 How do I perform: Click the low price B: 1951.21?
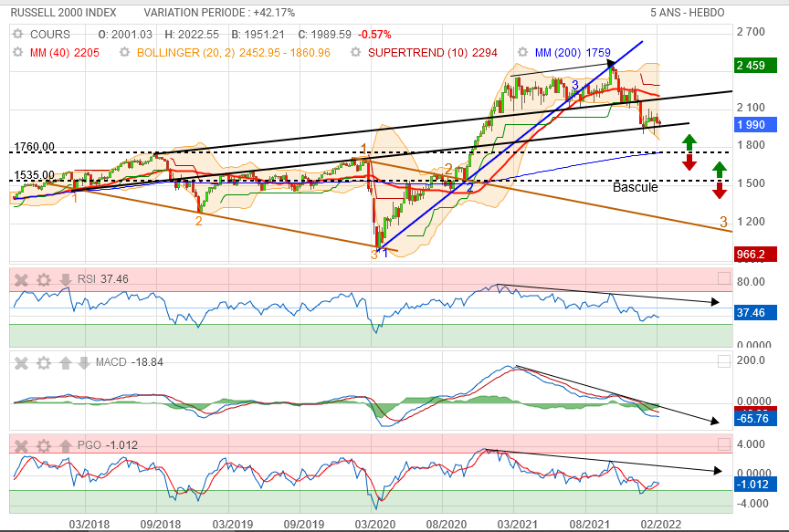pos(258,34)
